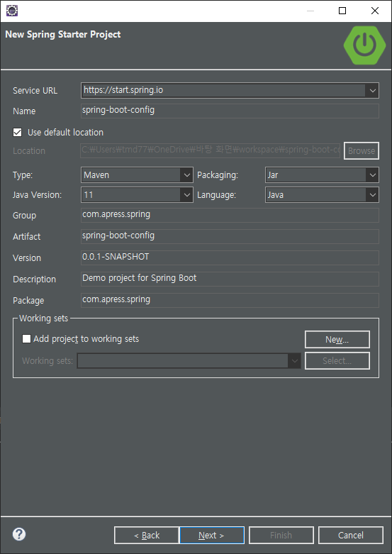Screen dimensions: 392x554
Task: Focus the Group field with com.apress.spring
Action: [x=230, y=215]
